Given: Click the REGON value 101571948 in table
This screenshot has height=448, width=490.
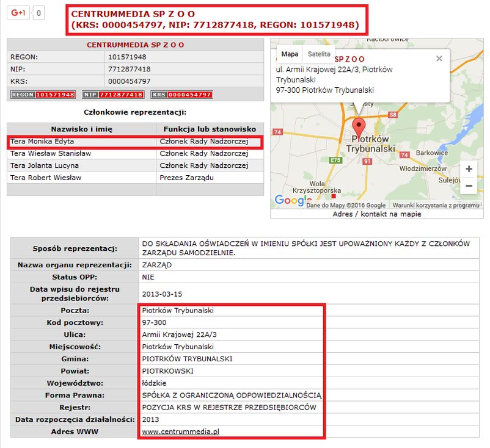Looking at the screenshot, I should [x=127, y=57].
